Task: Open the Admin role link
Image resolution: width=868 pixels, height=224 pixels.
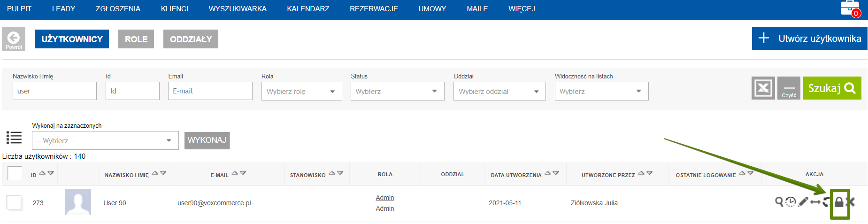Action: click(385, 198)
